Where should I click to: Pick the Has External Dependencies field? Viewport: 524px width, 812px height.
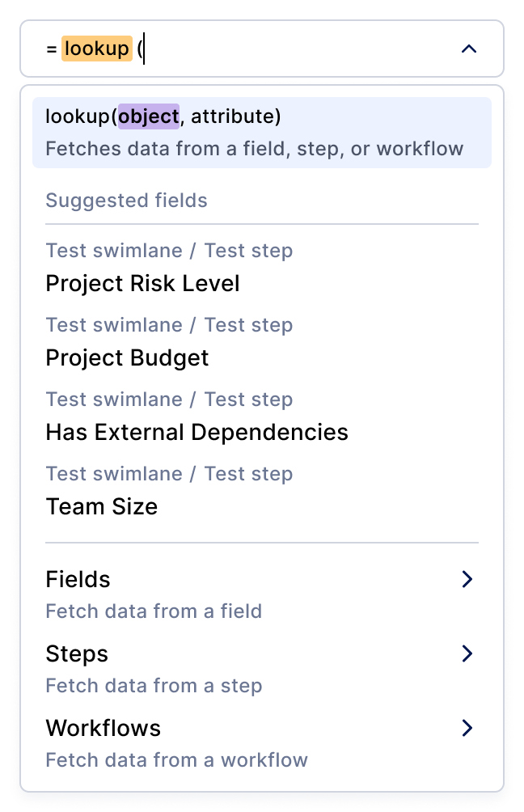point(196,433)
